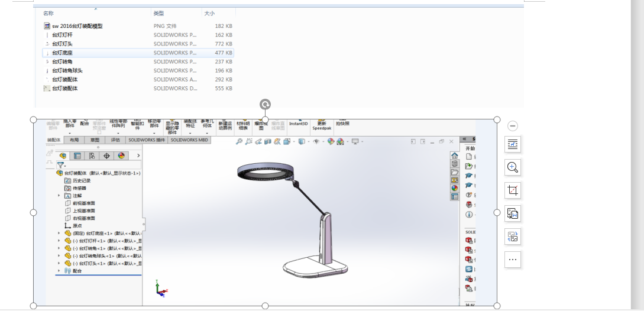Expand more manager tabs with the chevron arrow
This screenshot has height=311, width=644.
[138, 155]
